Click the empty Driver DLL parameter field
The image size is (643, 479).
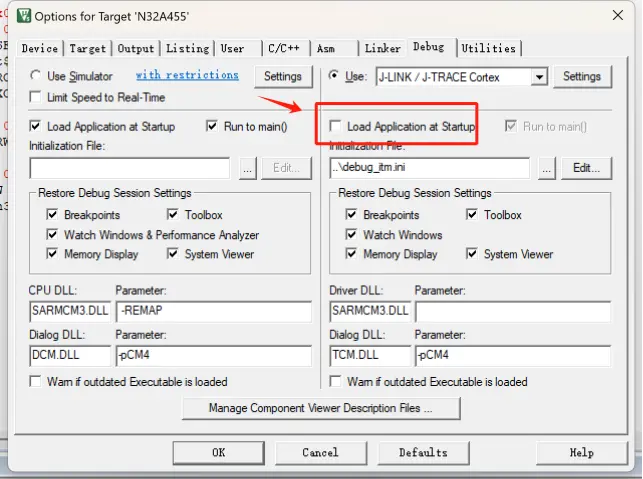click(x=513, y=311)
